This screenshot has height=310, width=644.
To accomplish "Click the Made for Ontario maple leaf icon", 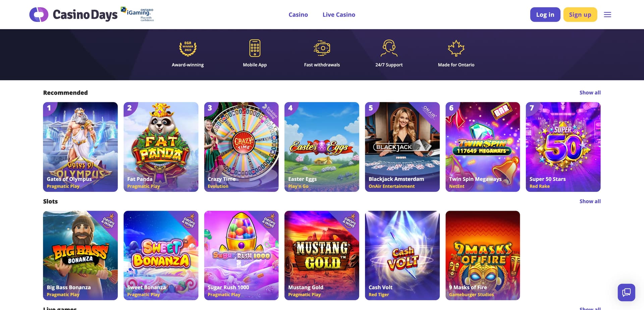I will tap(456, 48).
